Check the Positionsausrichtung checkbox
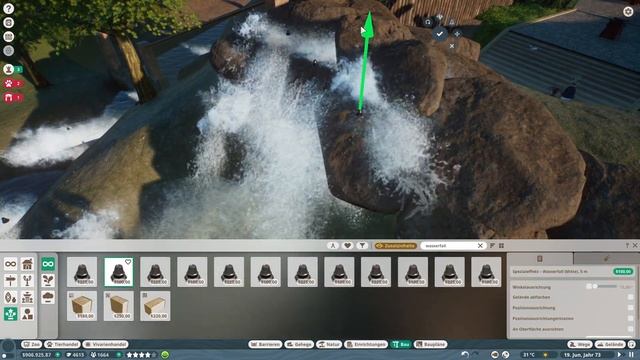The width and height of the screenshot is (640, 360). tap(631, 308)
